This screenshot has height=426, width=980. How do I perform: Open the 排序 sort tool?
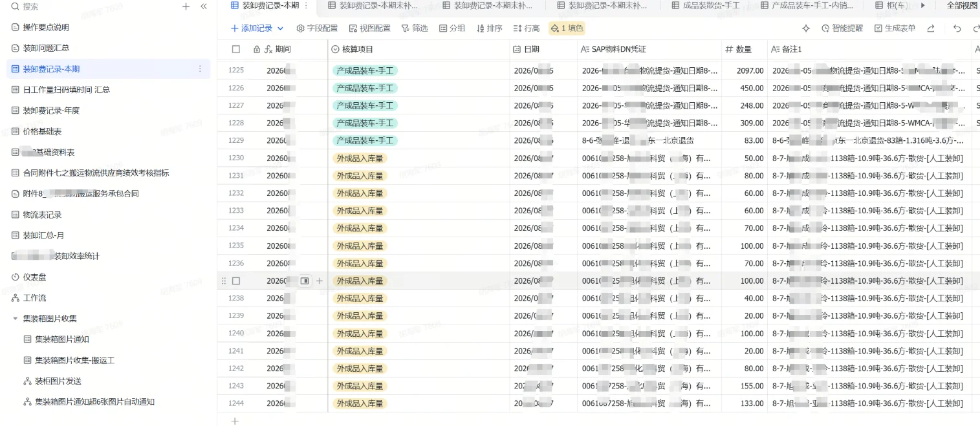tap(490, 28)
